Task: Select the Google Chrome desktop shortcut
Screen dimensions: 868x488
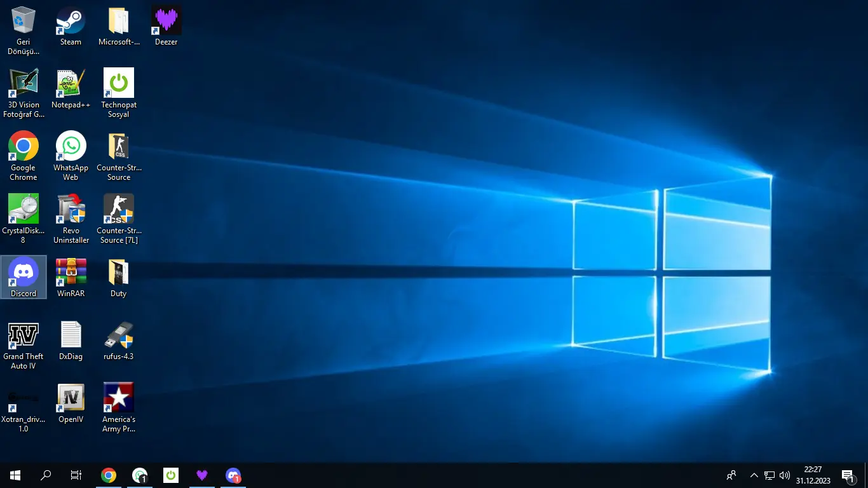Action: [x=24, y=156]
